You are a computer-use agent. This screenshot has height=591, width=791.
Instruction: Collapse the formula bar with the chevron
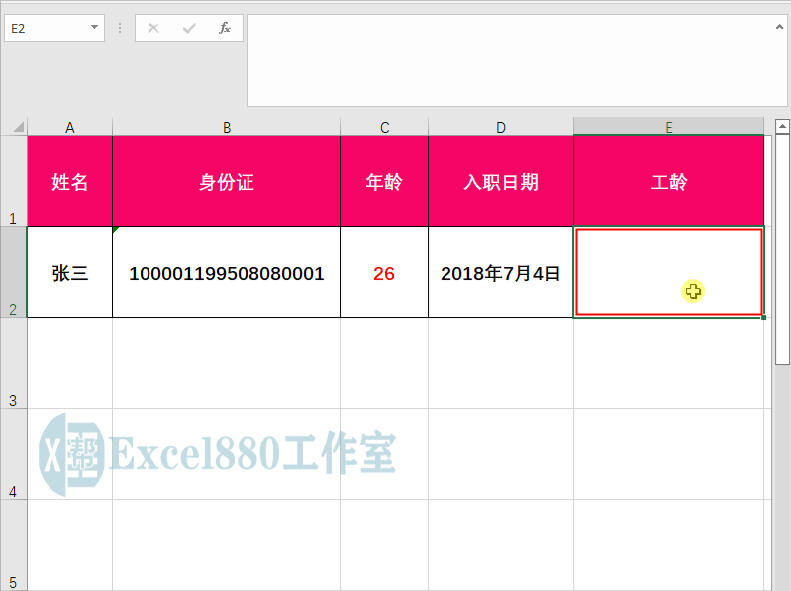(x=779, y=27)
